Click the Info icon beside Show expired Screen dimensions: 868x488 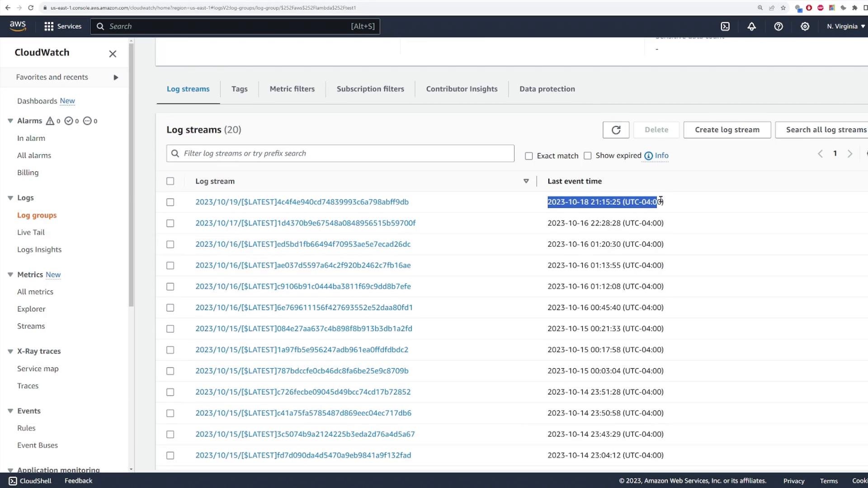(x=648, y=155)
